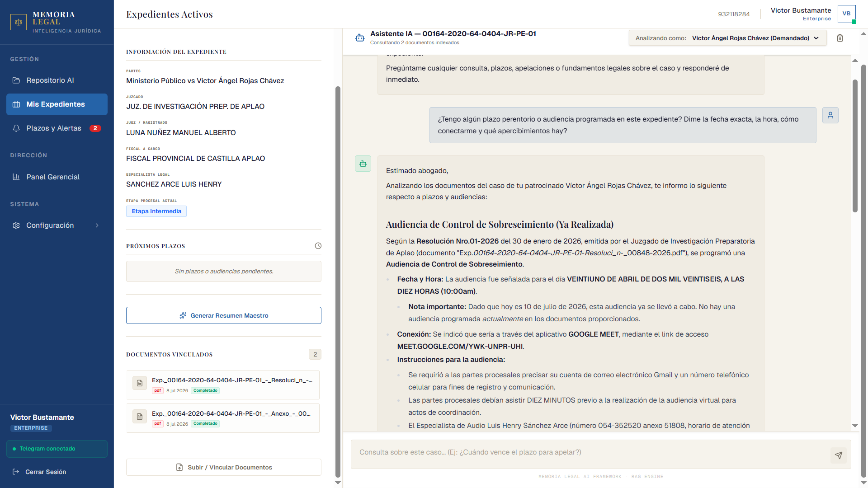The width and height of the screenshot is (868, 488).
Task: Click the chat scrollbar up arrow
Action: point(855,61)
